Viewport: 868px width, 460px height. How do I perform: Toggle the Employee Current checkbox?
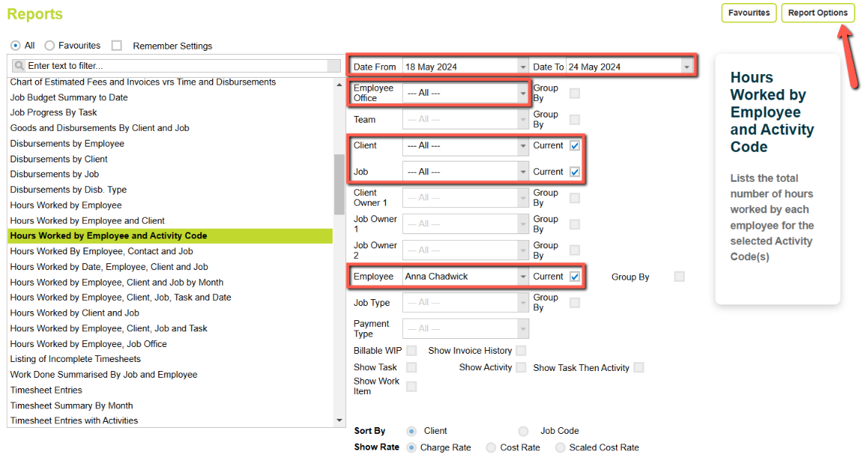click(575, 277)
